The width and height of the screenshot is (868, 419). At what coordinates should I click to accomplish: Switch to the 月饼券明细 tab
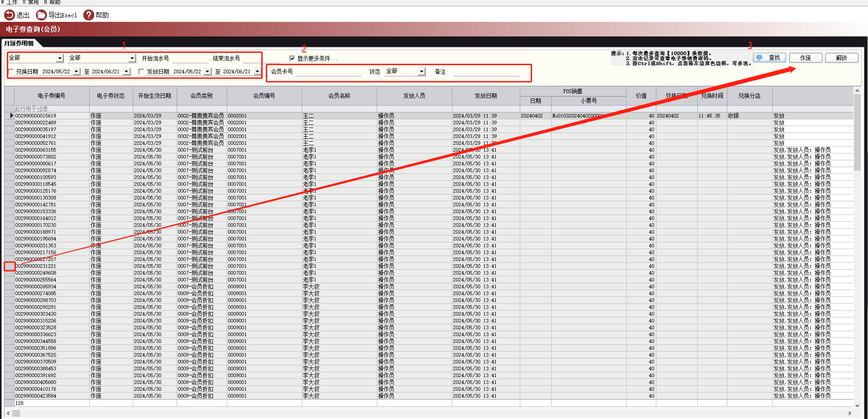point(19,43)
